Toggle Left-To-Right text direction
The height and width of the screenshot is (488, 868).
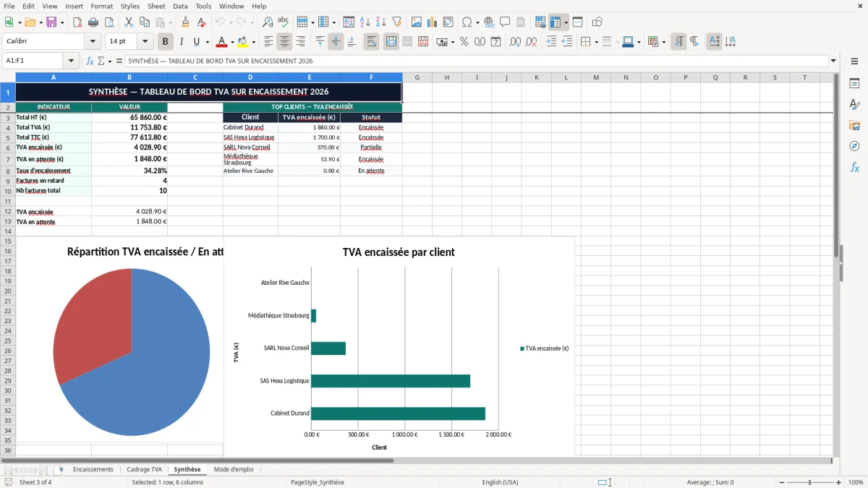coord(678,42)
